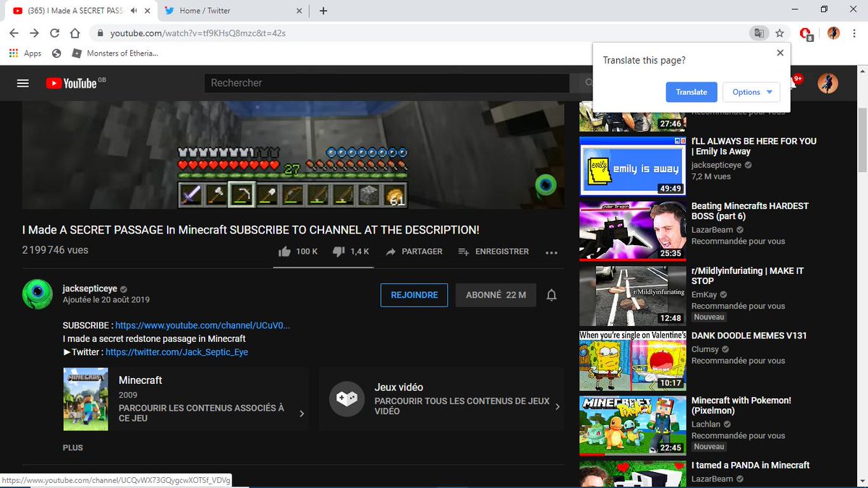Image resolution: width=868 pixels, height=488 pixels.
Task: Open I'LL ALWAYS BE HERE FOR YOU title
Action: coord(754,146)
